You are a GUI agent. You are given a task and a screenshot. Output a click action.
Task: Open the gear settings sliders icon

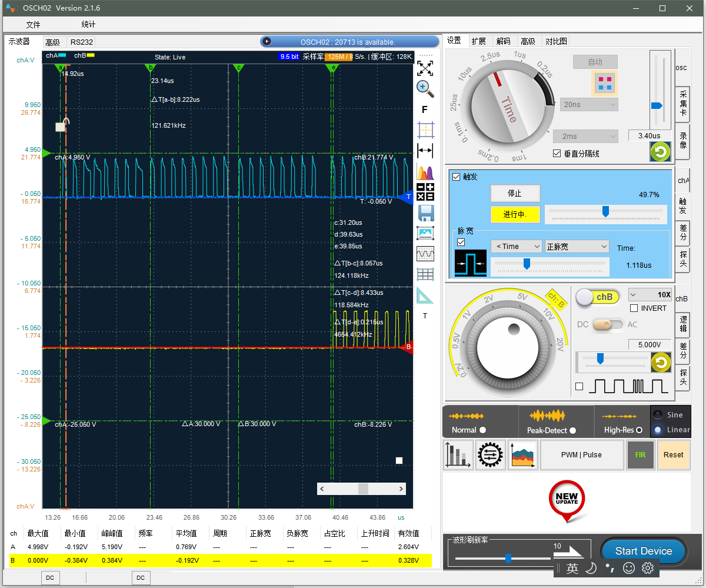pyautogui.click(x=490, y=455)
